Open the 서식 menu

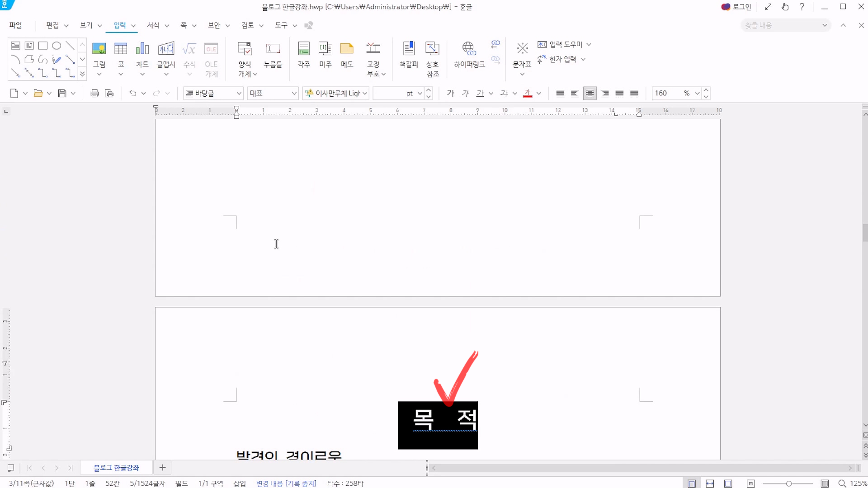(x=153, y=25)
